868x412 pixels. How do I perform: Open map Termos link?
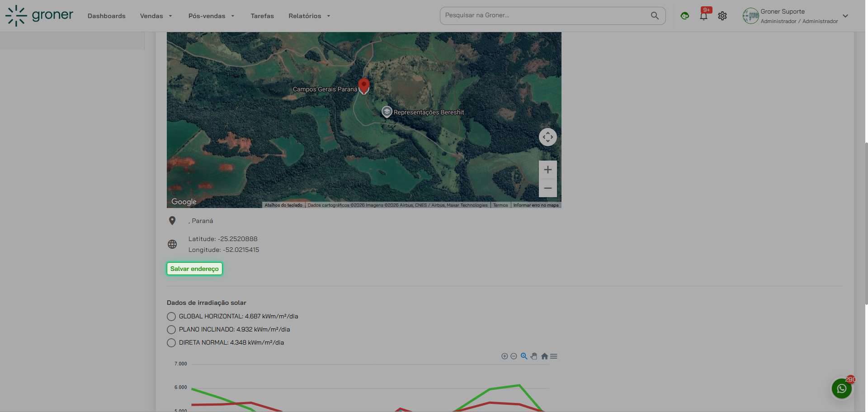click(x=500, y=205)
